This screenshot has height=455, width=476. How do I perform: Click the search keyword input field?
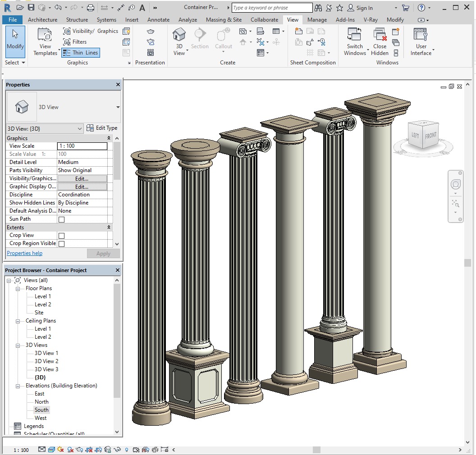click(272, 8)
